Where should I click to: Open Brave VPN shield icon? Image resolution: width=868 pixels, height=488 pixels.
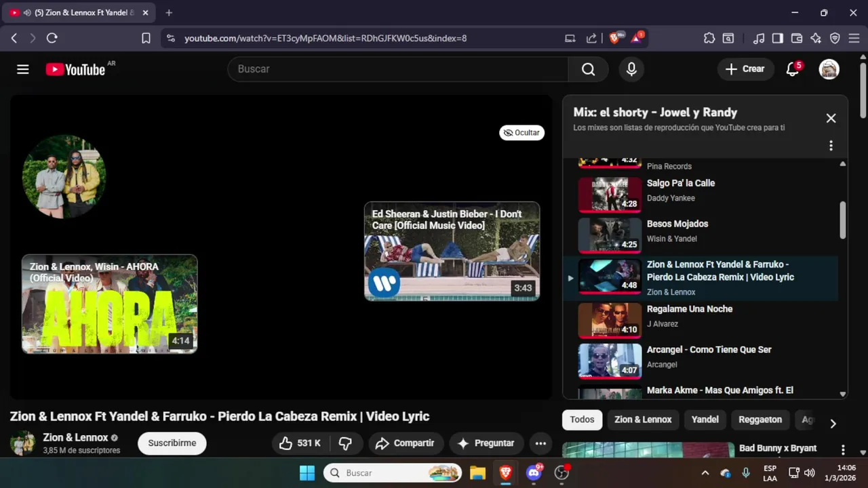[835, 39]
